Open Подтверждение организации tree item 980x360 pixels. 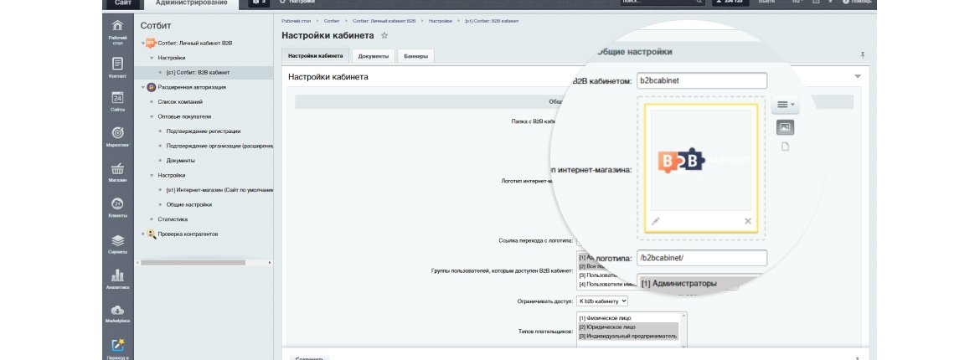219,147
